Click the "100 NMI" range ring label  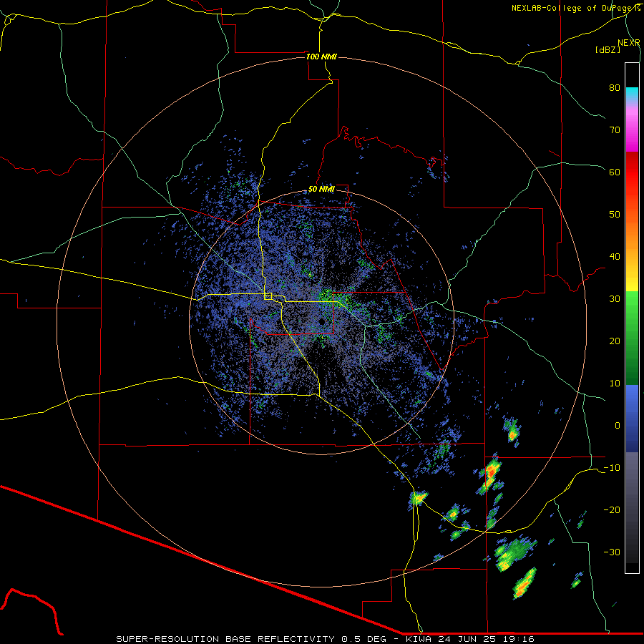tap(321, 57)
